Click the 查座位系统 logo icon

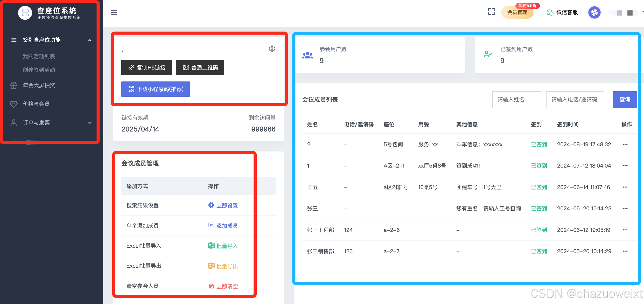coord(25,13)
